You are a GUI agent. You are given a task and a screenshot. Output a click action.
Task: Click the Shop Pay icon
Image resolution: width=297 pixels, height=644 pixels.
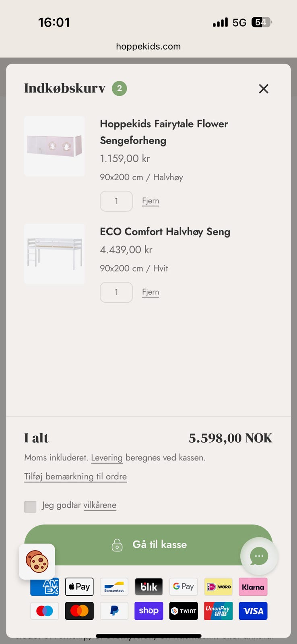tap(149, 611)
